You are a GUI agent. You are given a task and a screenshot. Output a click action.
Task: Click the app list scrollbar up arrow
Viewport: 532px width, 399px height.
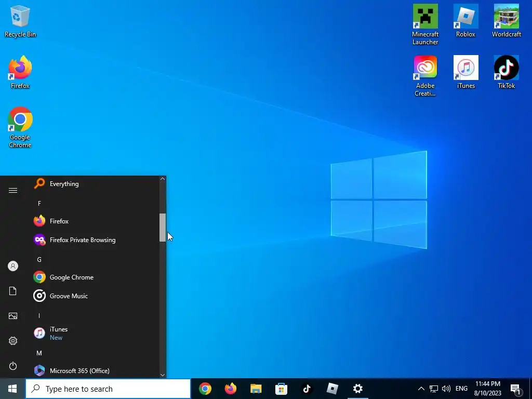click(x=163, y=179)
